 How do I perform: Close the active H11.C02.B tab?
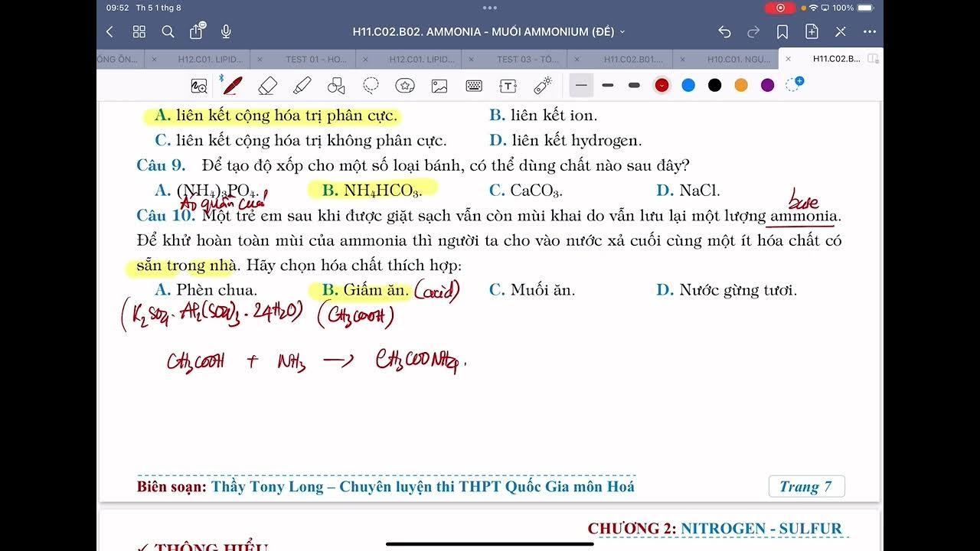point(788,59)
